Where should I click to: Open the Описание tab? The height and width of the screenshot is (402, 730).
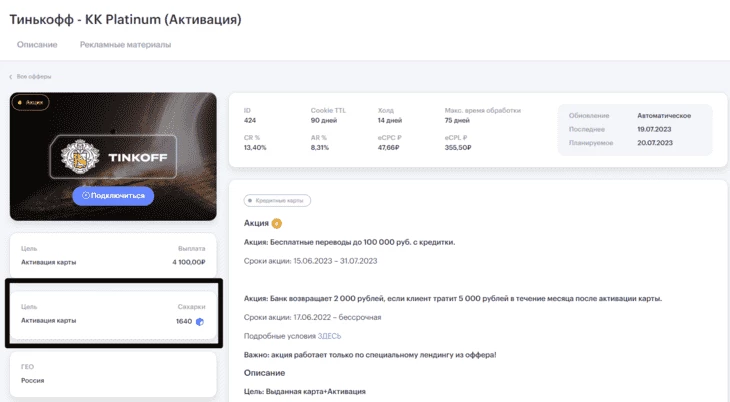pyautogui.click(x=37, y=45)
